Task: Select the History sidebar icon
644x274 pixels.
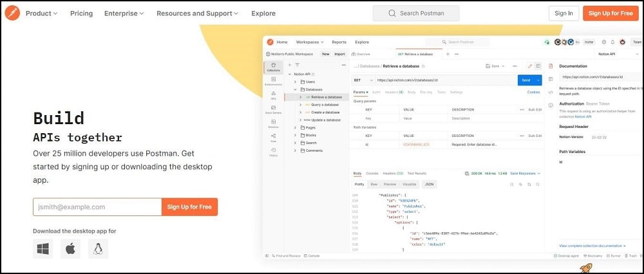Action: pyautogui.click(x=274, y=152)
